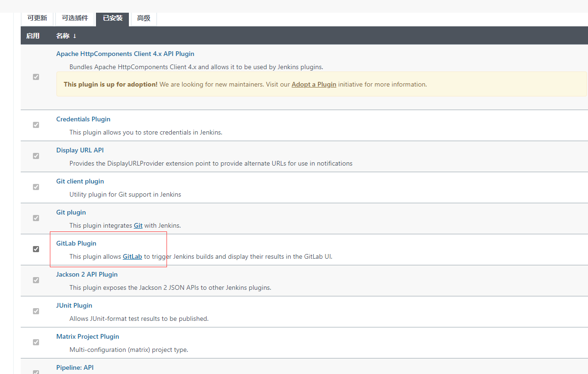Click 'Provides the DisplayURLProvider extension point' text
Viewport: 588px width, 374px height.
point(211,163)
